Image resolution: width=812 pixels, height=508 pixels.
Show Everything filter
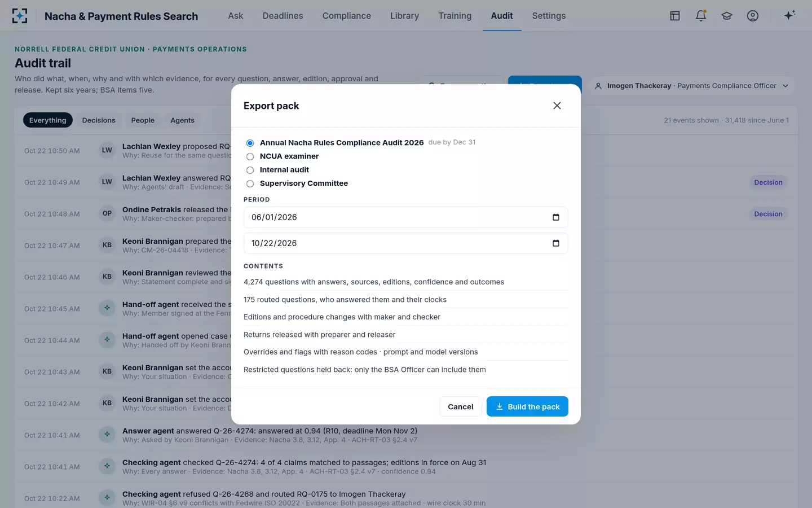pyautogui.click(x=48, y=120)
